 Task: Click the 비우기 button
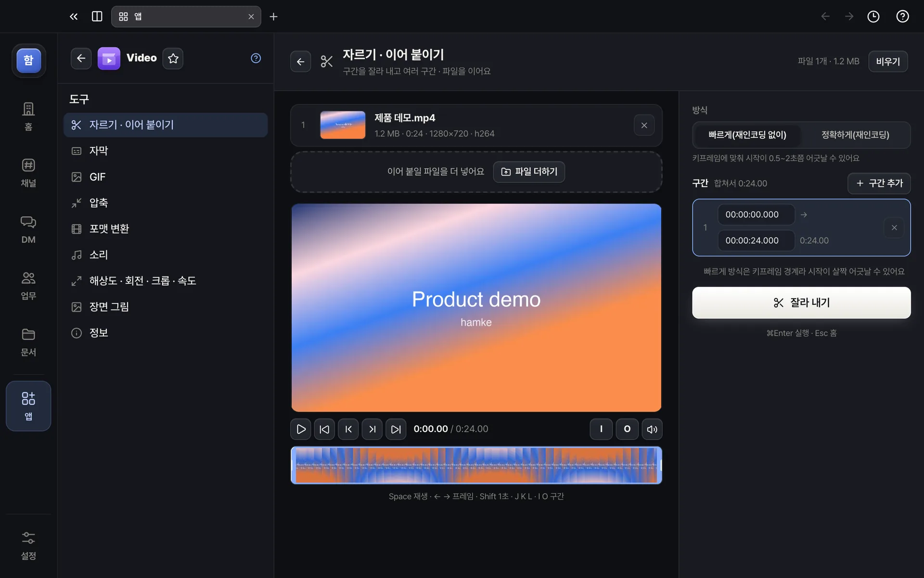tap(888, 62)
